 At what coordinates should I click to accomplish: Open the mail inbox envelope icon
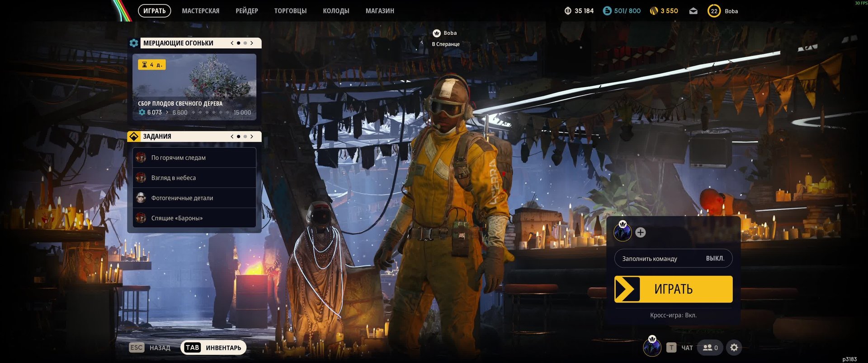[x=693, y=11]
